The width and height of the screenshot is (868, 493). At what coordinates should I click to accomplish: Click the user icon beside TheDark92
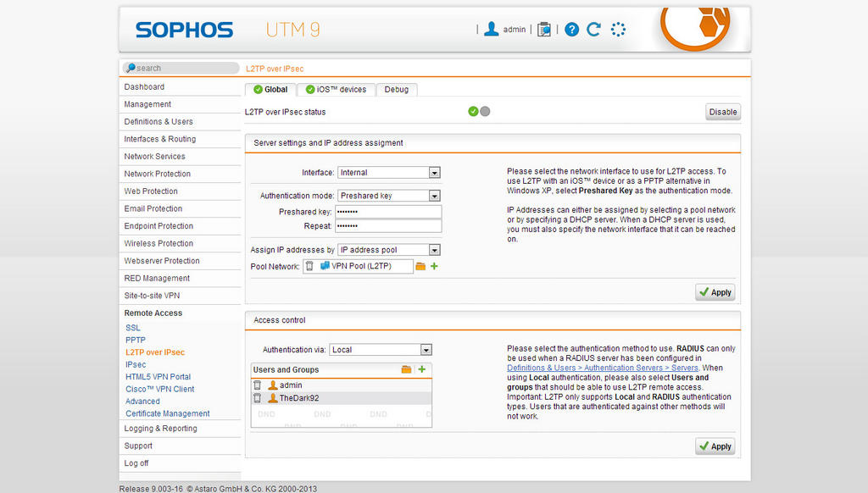[x=273, y=398]
